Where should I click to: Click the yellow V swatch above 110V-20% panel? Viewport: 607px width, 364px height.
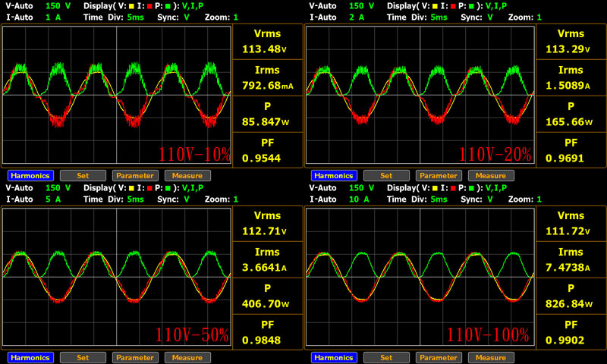coord(435,6)
